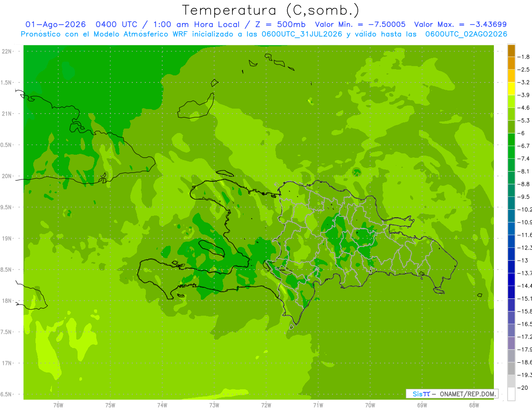Pick the orange swatch between -1.8 and -2.5
The height and width of the screenshot is (411, 532).
511,63
